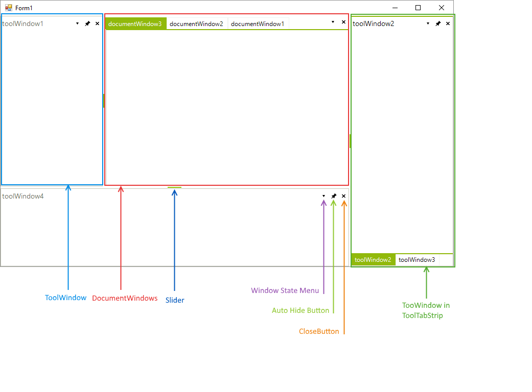Close toolWindow1 with its X icon

97,23
